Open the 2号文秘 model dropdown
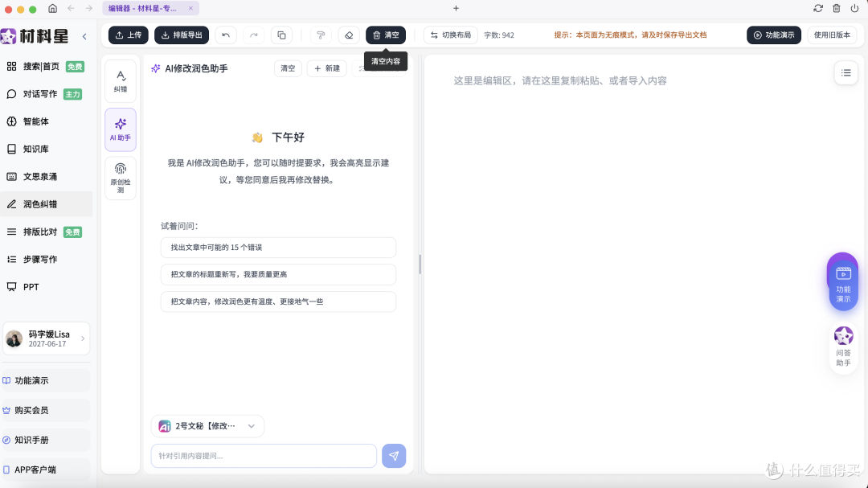This screenshot has width=868, height=488. click(207, 426)
